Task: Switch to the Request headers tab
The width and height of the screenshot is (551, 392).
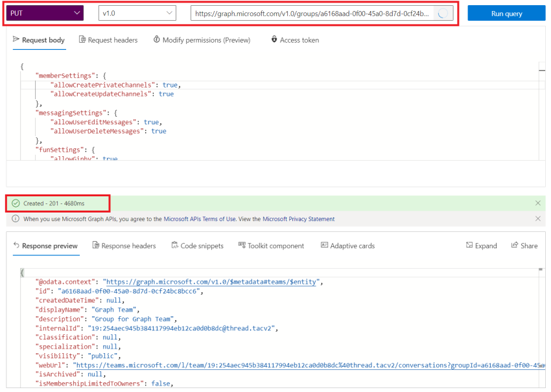Action: [x=108, y=40]
